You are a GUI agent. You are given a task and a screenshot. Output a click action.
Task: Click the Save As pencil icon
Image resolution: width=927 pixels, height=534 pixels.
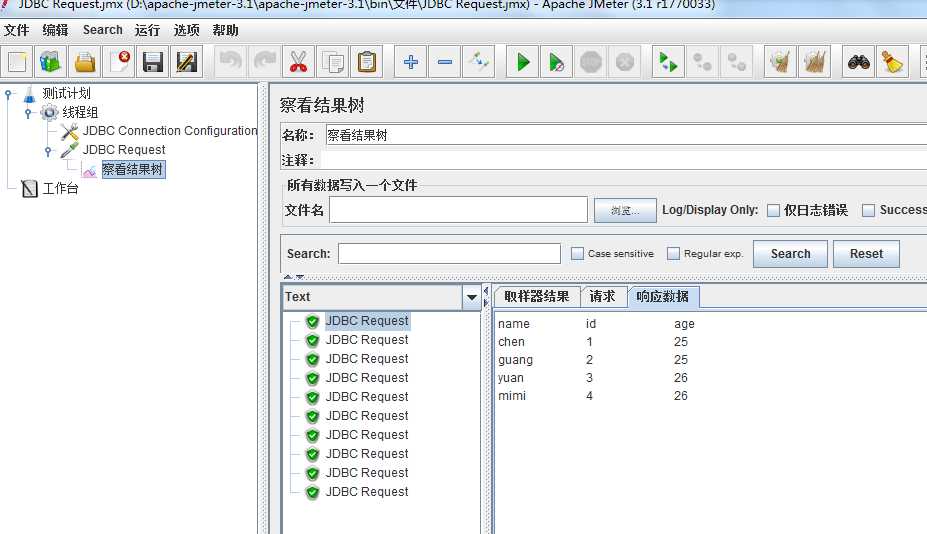tap(186, 62)
